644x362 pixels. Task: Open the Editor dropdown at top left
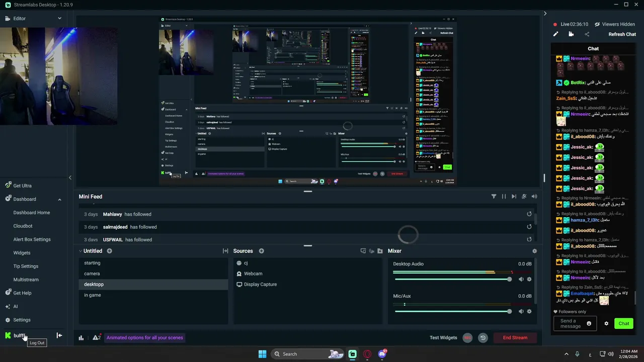[33, 19]
